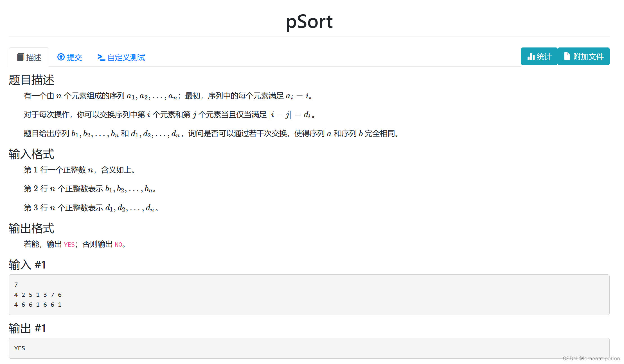Switch to the 提交 submission tab
624x364 pixels.
pyautogui.click(x=70, y=57)
